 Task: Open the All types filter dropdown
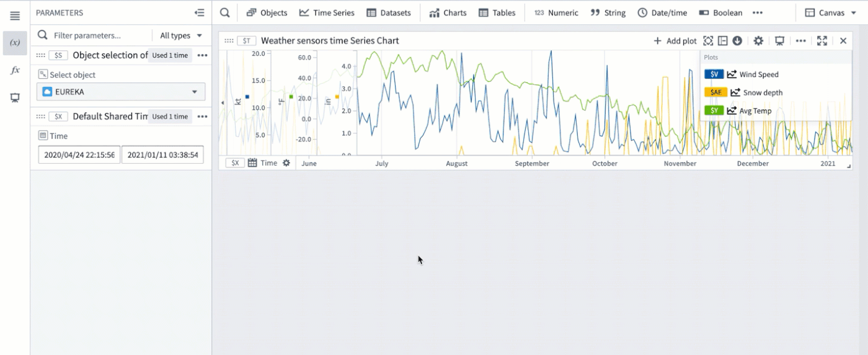point(181,35)
